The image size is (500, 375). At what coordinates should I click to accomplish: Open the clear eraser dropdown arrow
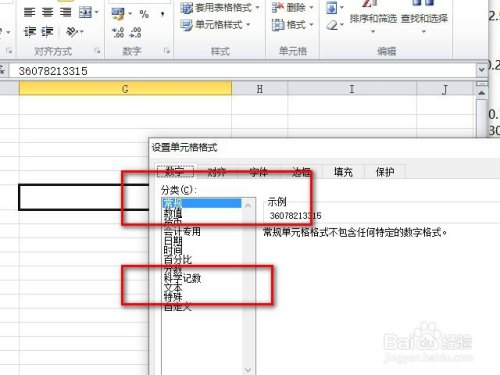coord(342,25)
